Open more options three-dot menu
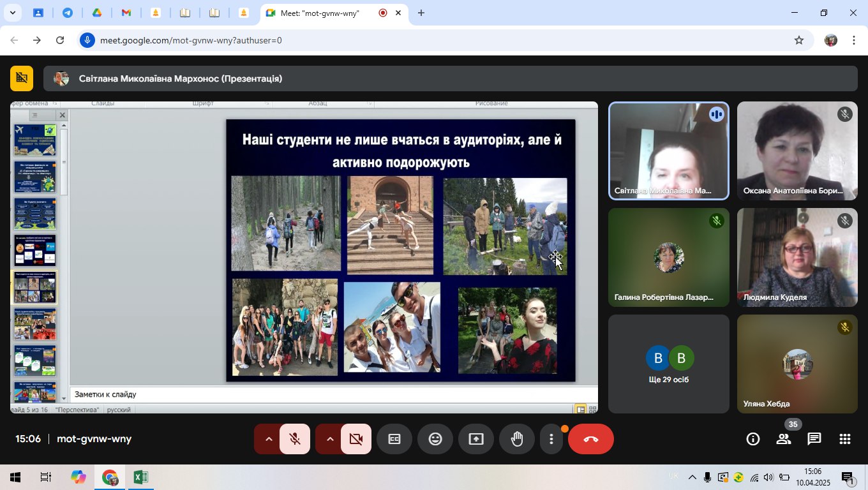 (551, 439)
